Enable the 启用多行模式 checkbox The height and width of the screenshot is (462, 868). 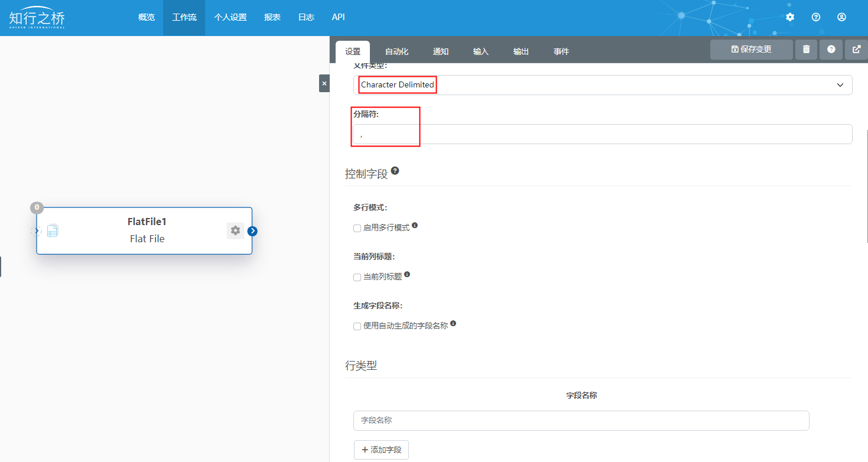click(357, 228)
